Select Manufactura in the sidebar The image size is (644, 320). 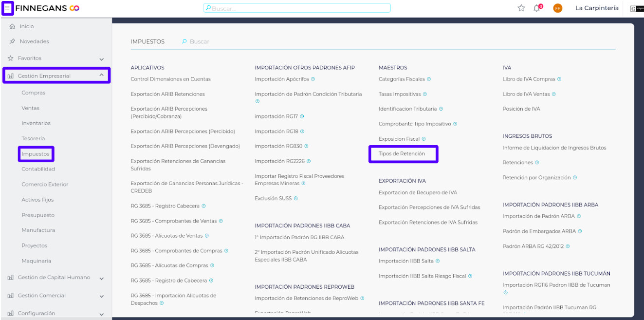pos(38,230)
